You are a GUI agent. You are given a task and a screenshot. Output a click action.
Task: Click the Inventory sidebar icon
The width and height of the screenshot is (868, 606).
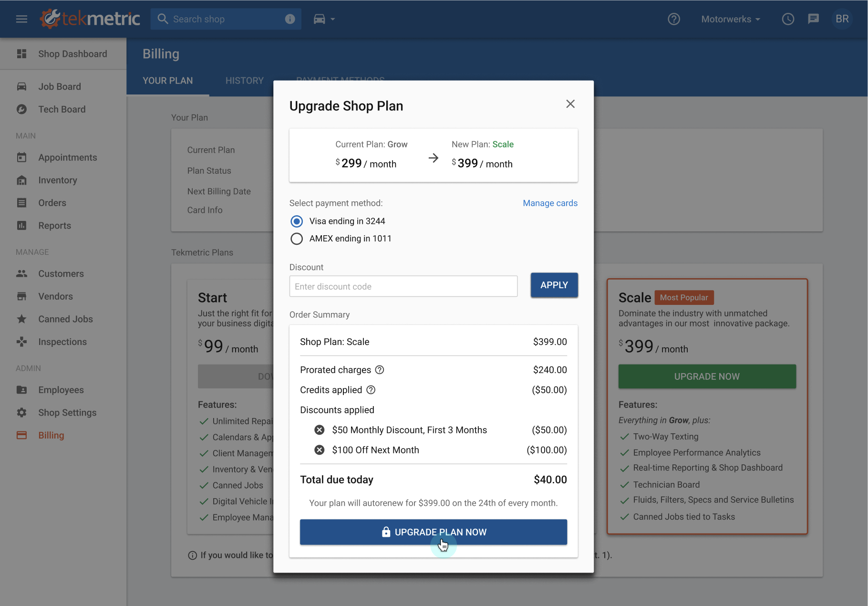point(21,180)
